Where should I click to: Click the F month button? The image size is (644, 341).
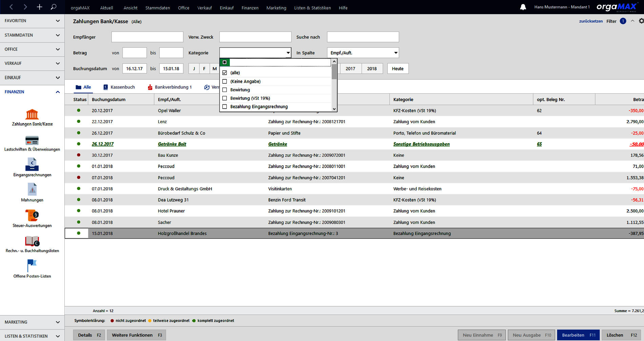pyautogui.click(x=204, y=69)
